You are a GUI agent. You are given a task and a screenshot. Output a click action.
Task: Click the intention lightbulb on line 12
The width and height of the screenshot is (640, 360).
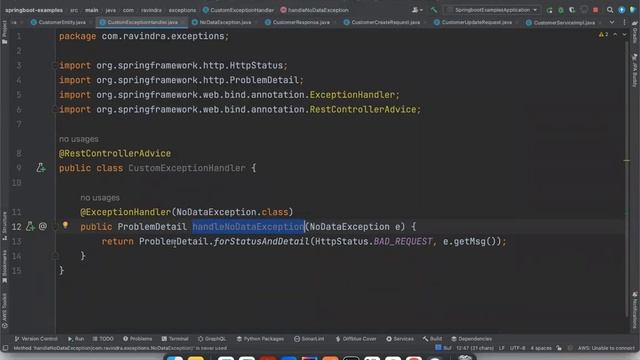pyautogui.click(x=65, y=225)
